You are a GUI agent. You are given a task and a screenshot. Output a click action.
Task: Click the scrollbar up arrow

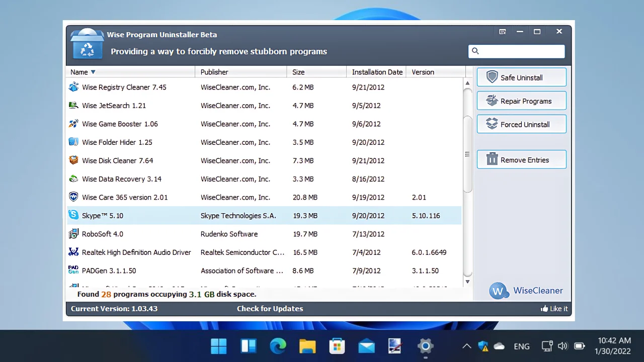point(467,83)
